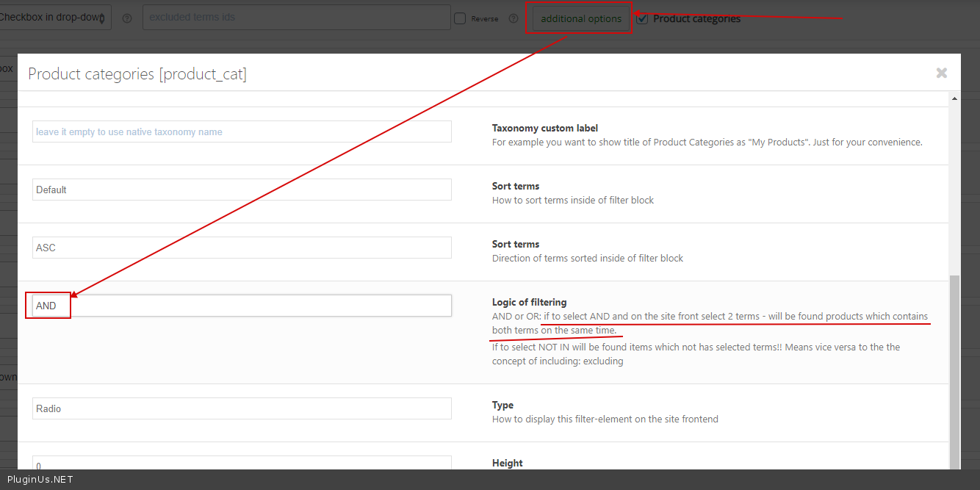Click the 'Logic of filtering' option label

[529, 302]
